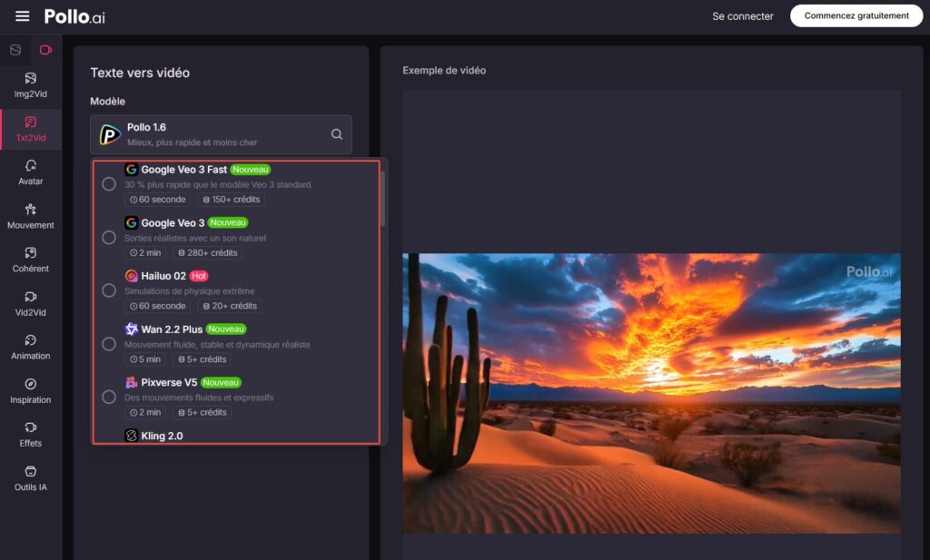Open the Avatar tool
Image resolution: width=930 pixels, height=560 pixels.
pos(30,172)
